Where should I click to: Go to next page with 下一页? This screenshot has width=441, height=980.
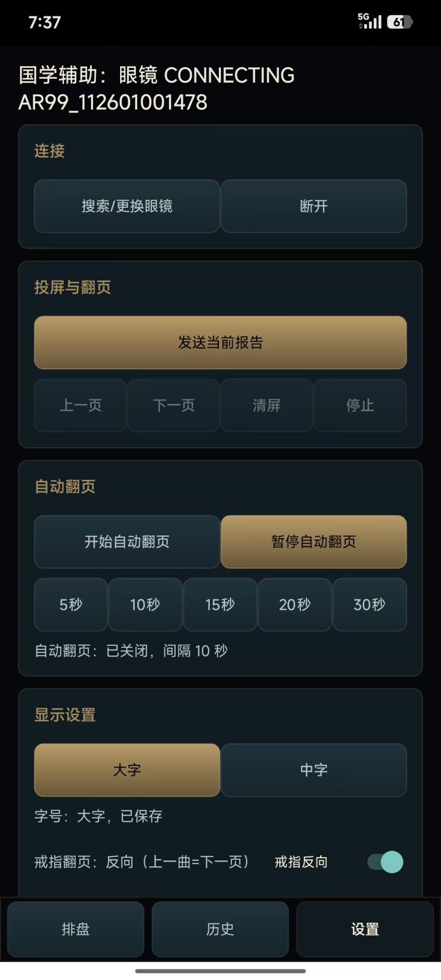174,405
